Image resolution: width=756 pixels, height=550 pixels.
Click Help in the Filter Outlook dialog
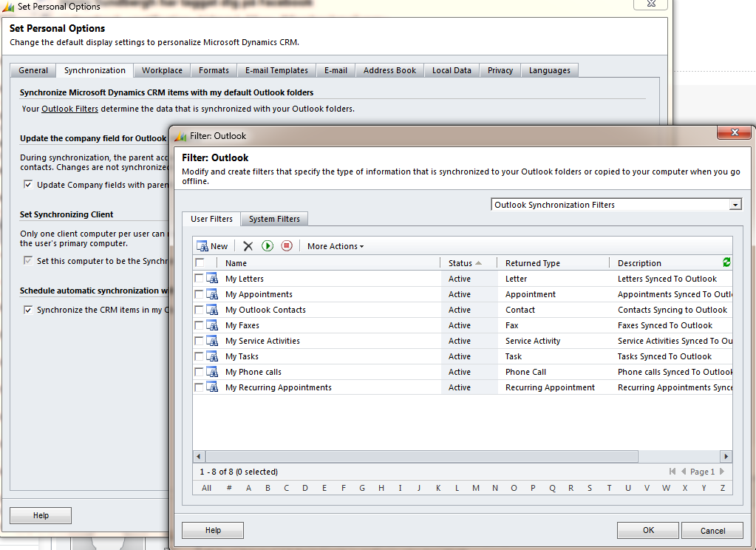point(213,530)
